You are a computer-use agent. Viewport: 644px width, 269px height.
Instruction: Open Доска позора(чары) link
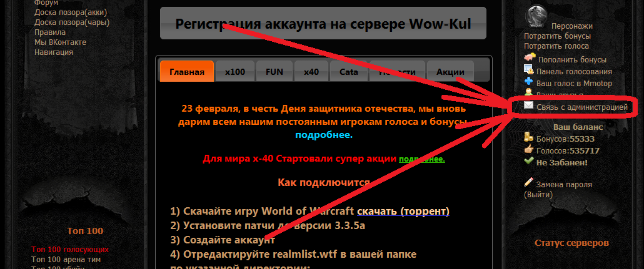[72, 22]
